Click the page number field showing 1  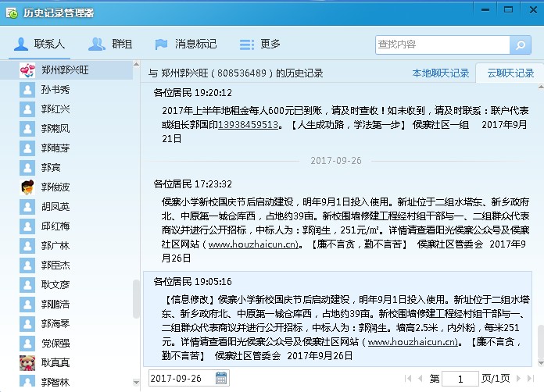click(x=460, y=379)
